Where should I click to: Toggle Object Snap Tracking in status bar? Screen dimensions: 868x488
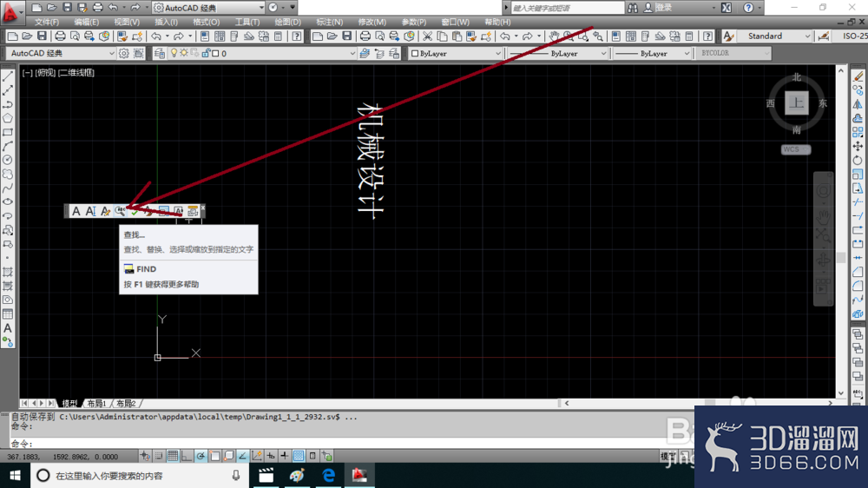[242, 456]
